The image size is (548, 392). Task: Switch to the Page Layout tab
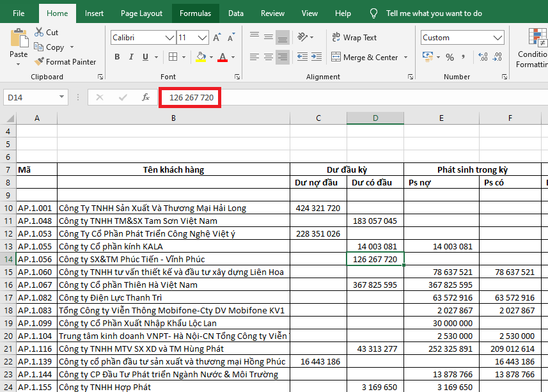tap(141, 13)
